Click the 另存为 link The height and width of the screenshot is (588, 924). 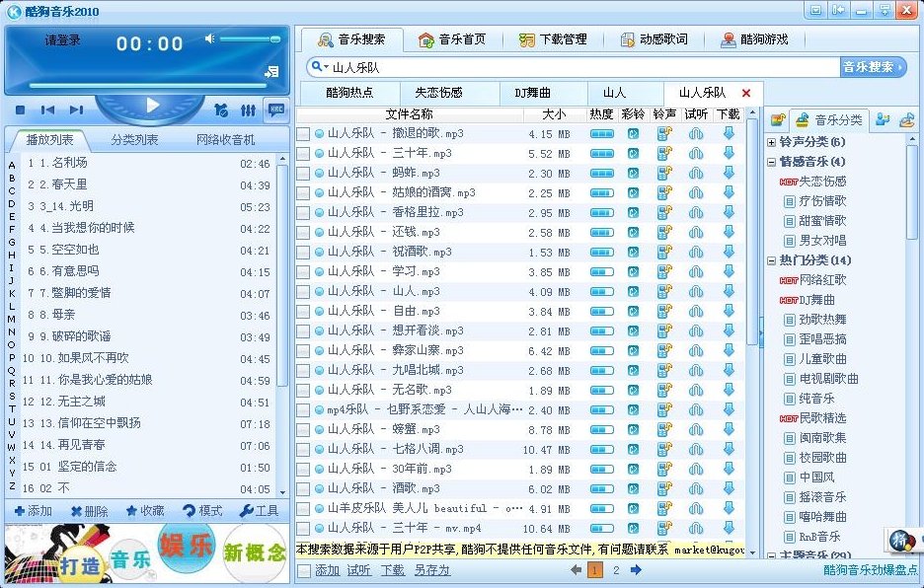(432, 570)
